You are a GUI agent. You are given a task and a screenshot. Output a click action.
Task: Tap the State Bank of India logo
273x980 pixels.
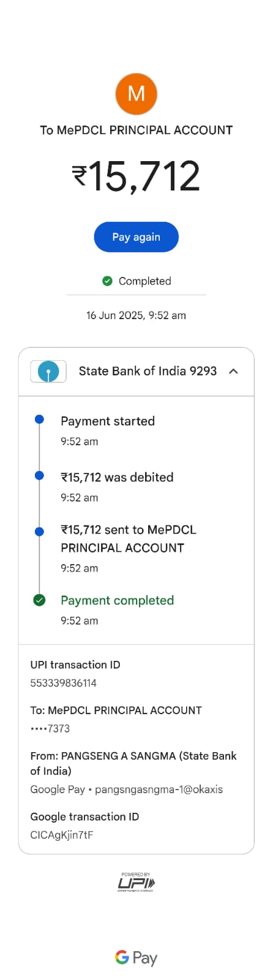pyautogui.click(x=48, y=371)
